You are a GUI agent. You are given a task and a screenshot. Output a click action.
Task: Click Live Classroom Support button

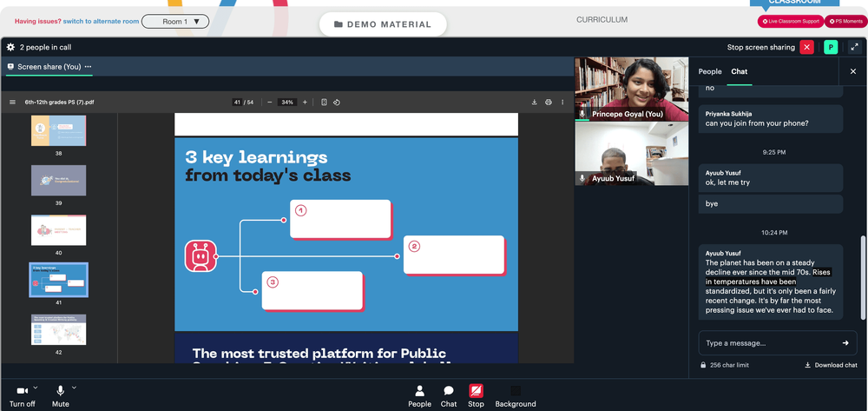[791, 21]
